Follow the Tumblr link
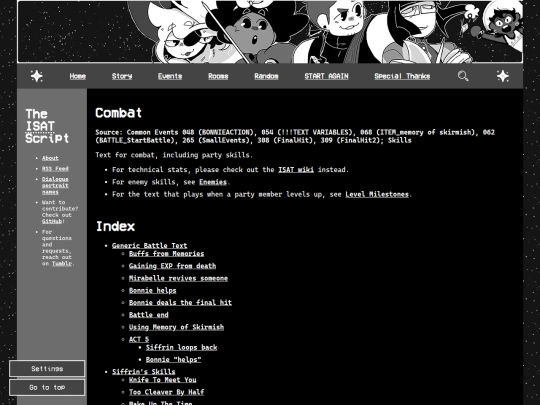The width and height of the screenshot is (540, 405). tap(62, 263)
